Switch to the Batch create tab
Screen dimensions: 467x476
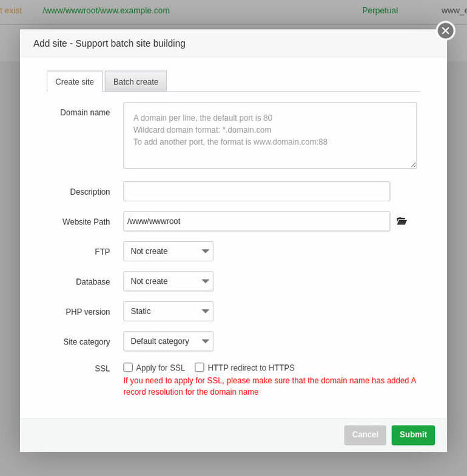[136, 81]
